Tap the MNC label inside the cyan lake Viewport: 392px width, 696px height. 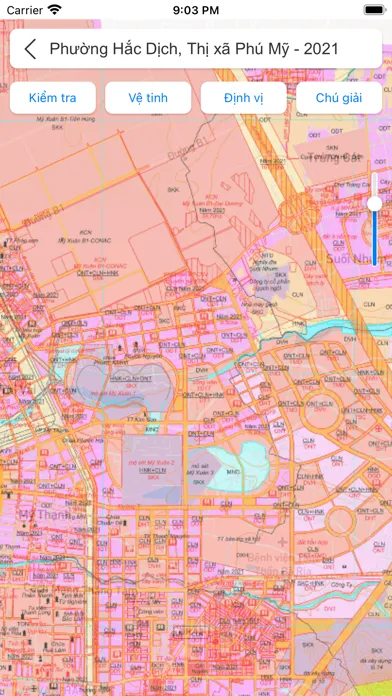tap(233, 471)
